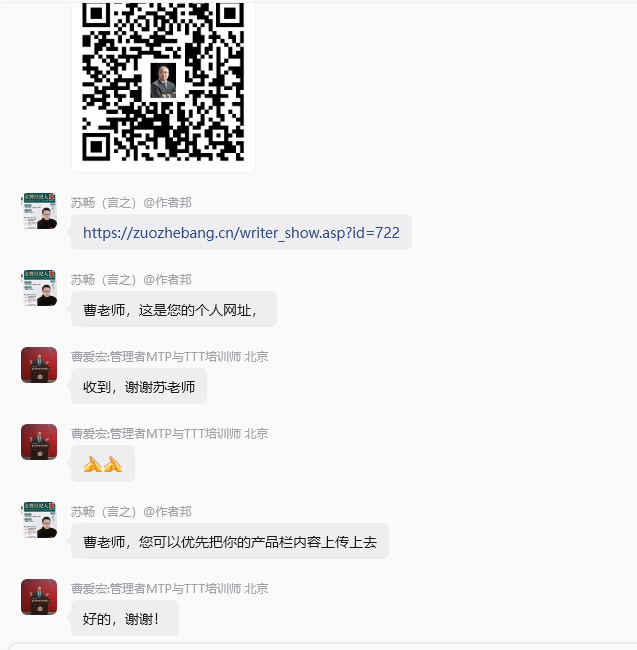Select the message 好的，谢谢！
The image size is (637, 650).
point(125,618)
